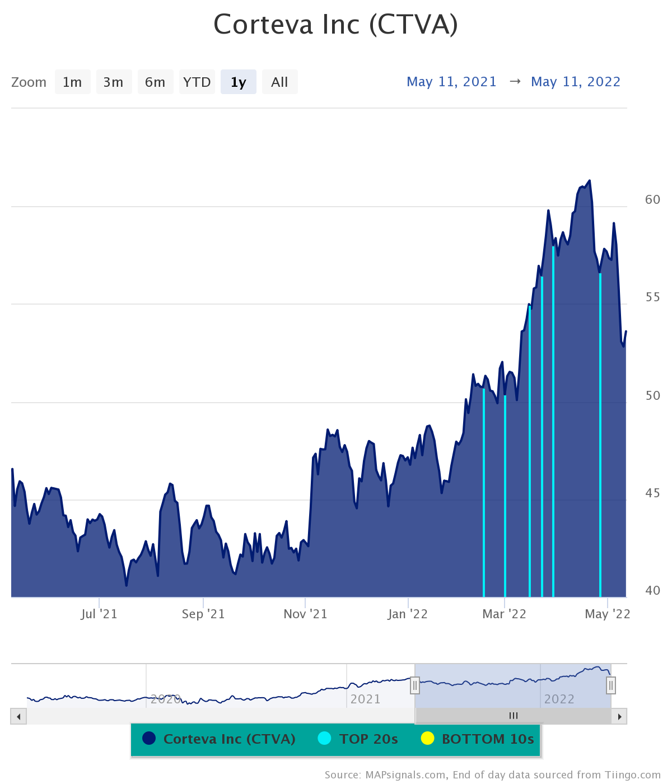Toggle BOTTOM 10s series in legend
Image resolution: width=672 pixels, height=784 pixels.
click(477, 739)
